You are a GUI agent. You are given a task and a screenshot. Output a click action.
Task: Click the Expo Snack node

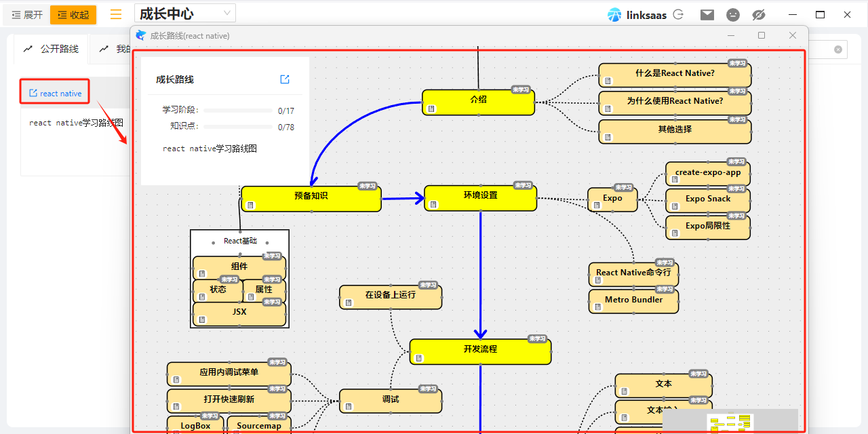[708, 201]
